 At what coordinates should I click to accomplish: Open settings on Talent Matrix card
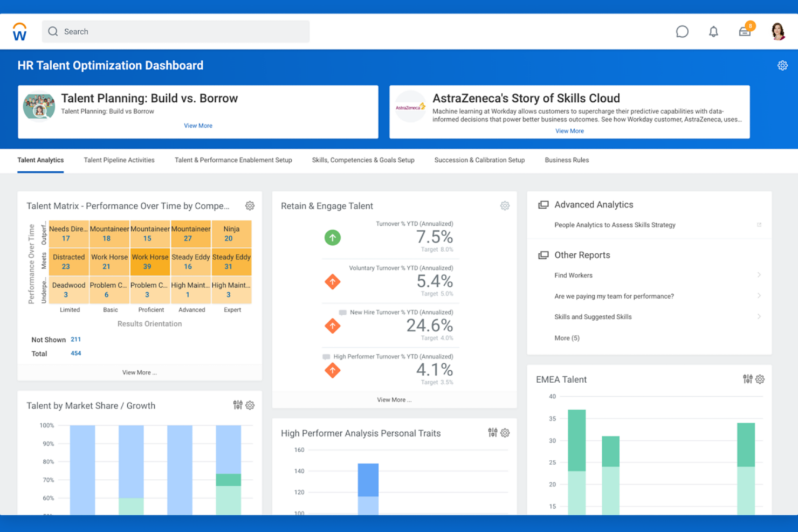[x=250, y=205]
